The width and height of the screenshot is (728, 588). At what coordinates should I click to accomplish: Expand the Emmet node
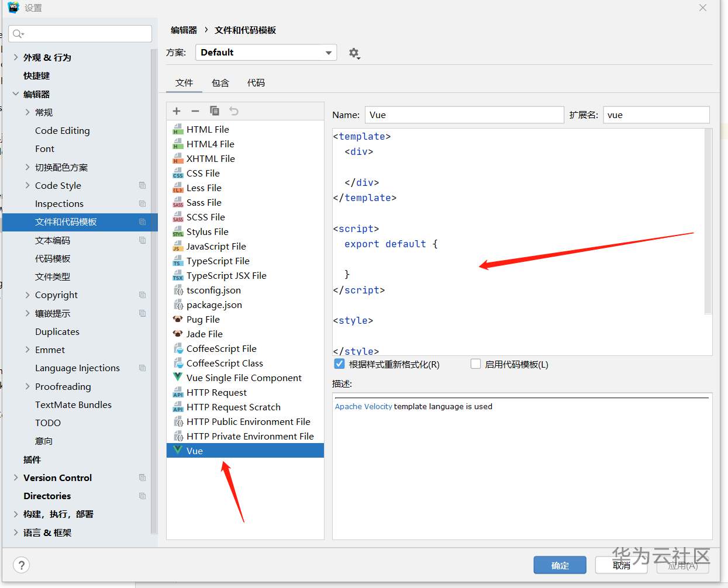pyautogui.click(x=27, y=350)
